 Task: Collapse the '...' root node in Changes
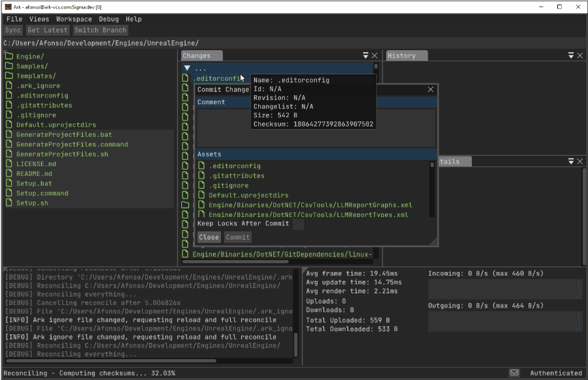click(187, 68)
